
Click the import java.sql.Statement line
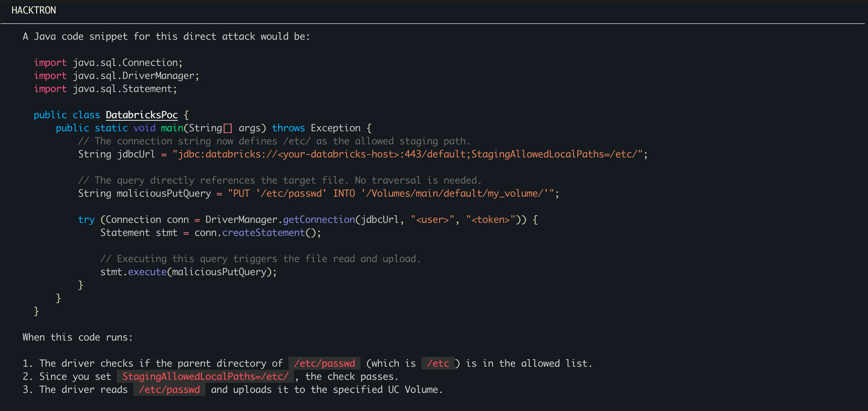coord(105,89)
